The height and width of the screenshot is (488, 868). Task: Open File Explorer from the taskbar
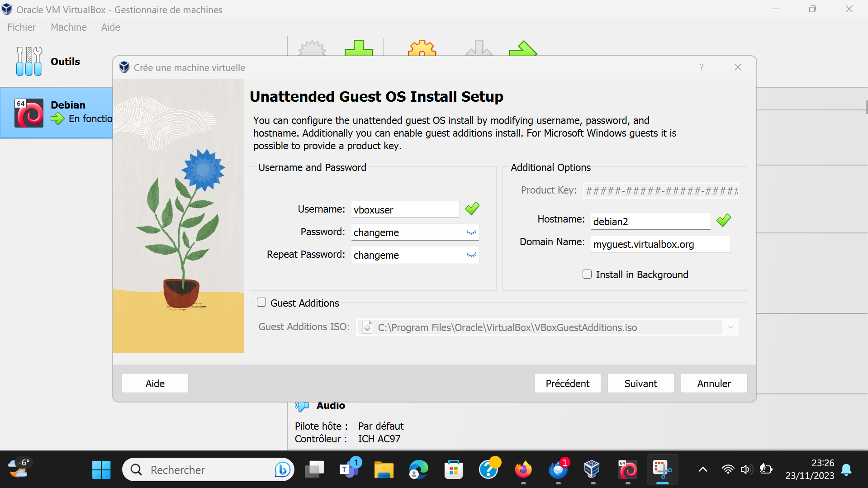click(384, 470)
